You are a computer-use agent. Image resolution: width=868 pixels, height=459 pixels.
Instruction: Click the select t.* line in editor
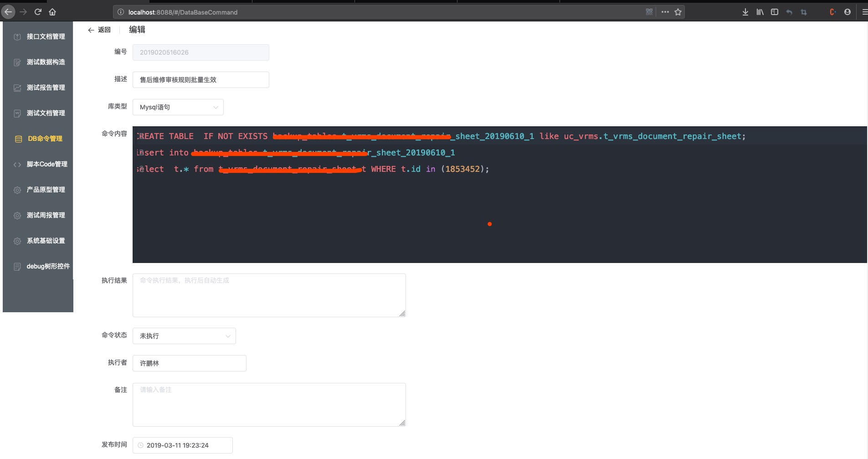(x=313, y=169)
